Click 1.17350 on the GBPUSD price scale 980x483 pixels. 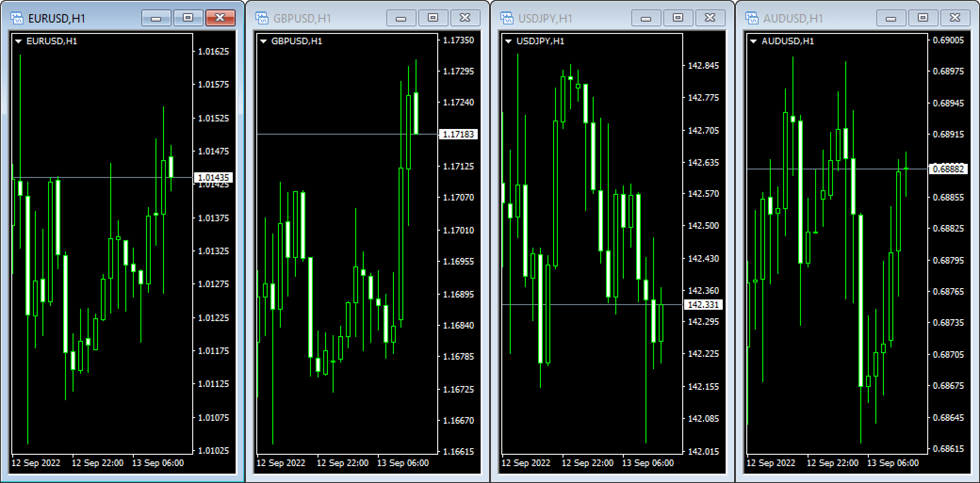[458, 40]
